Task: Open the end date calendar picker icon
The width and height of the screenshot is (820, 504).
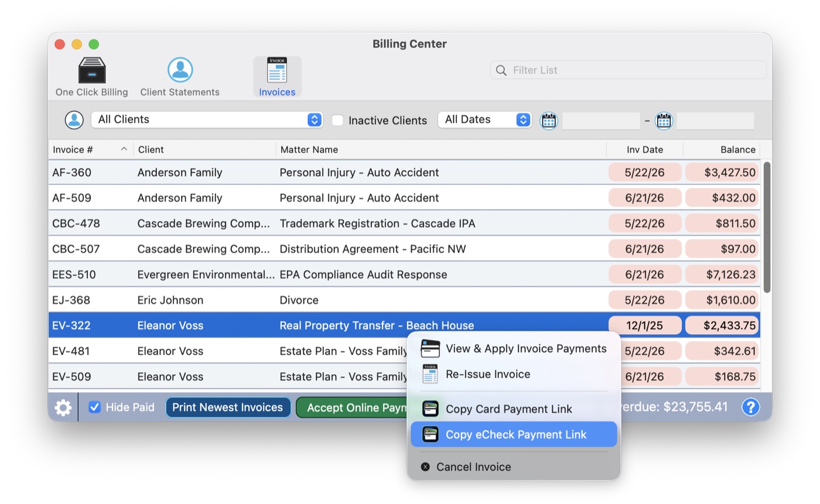Action: click(664, 121)
